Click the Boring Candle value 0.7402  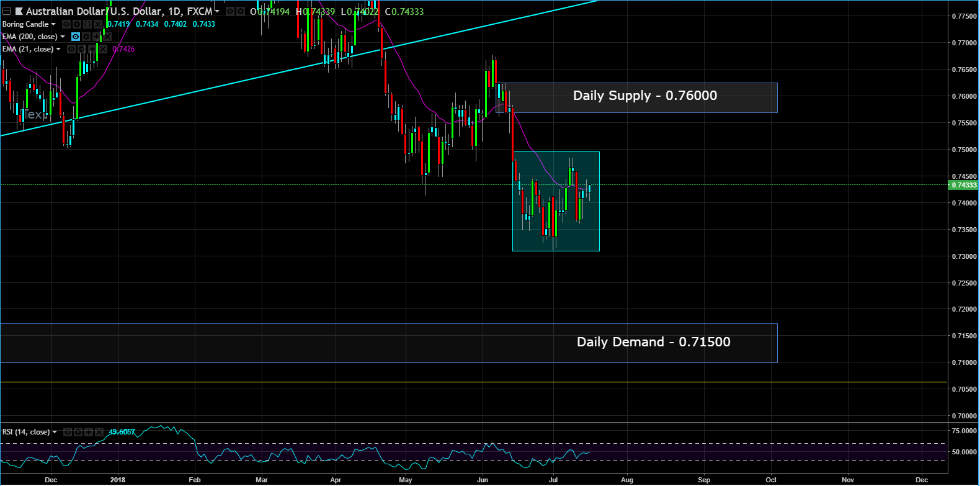point(176,24)
